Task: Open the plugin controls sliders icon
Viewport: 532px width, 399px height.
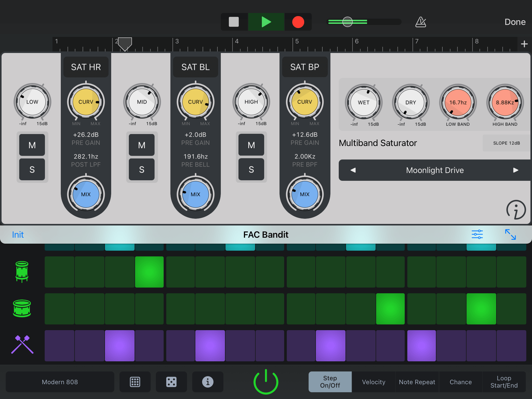Action: point(477,234)
